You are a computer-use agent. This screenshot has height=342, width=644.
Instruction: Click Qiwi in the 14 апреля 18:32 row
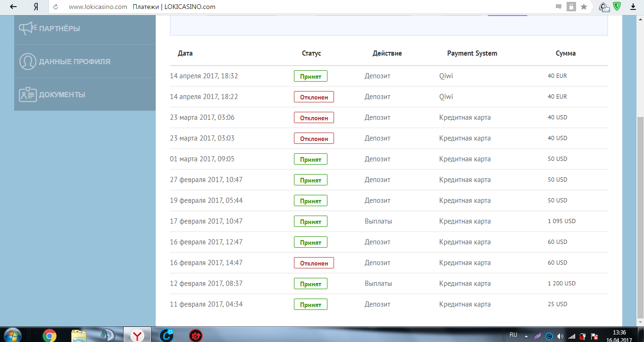[446, 76]
